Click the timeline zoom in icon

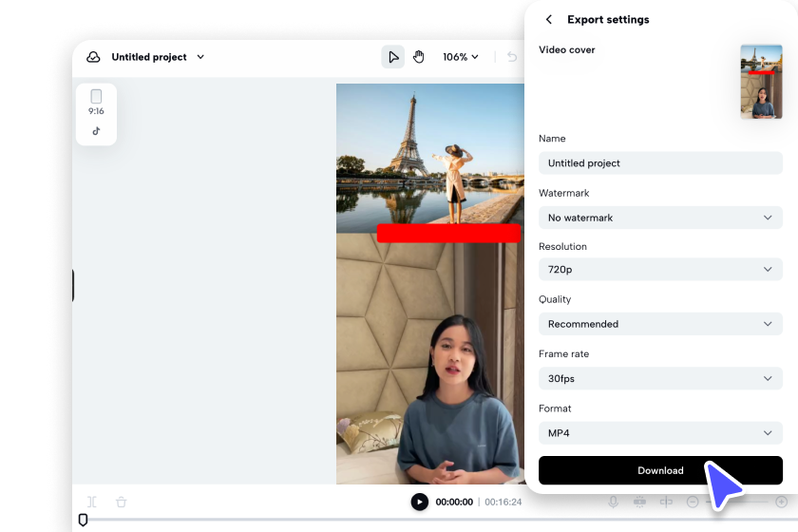[x=782, y=502]
